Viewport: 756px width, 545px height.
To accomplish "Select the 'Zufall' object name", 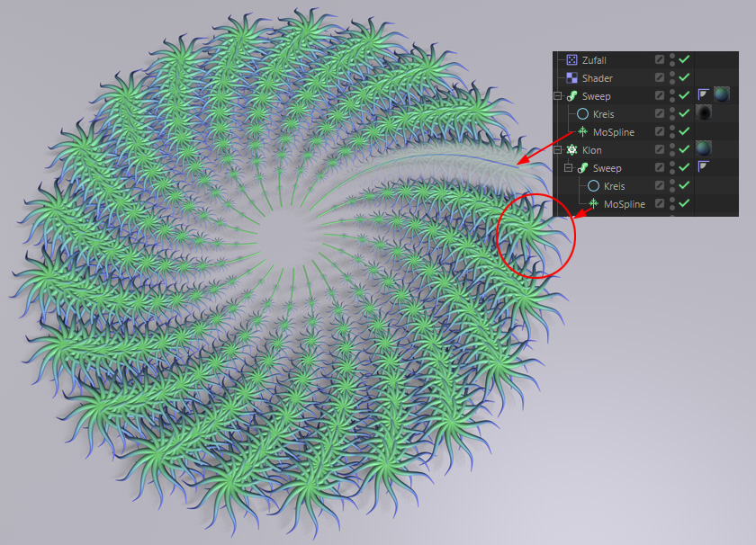I will (594, 60).
